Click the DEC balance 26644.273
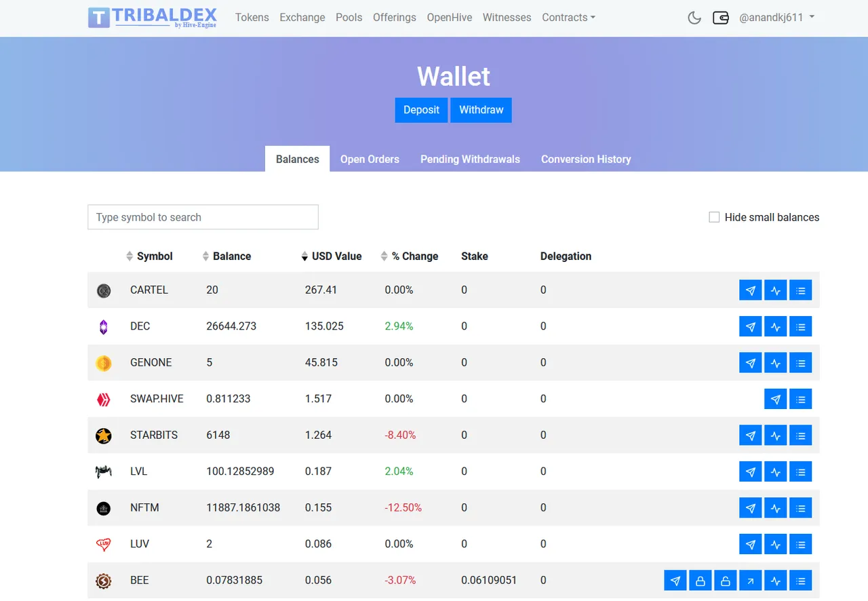The width and height of the screenshot is (868, 601). (231, 326)
